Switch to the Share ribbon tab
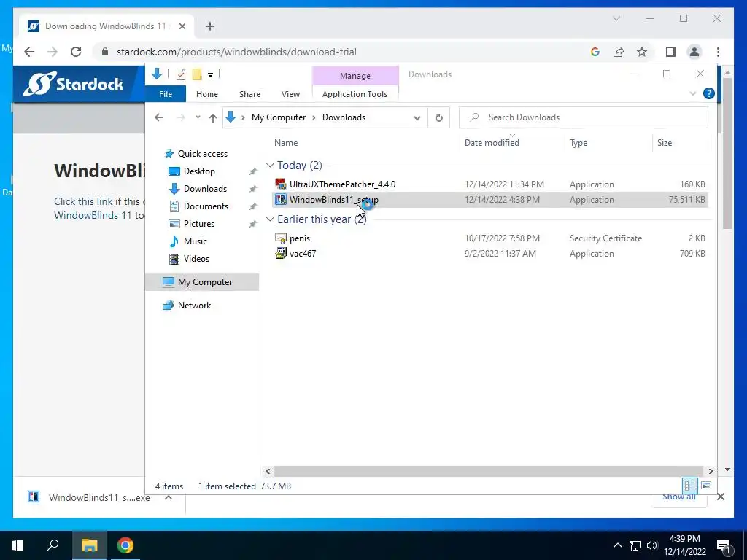 click(249, 94)
